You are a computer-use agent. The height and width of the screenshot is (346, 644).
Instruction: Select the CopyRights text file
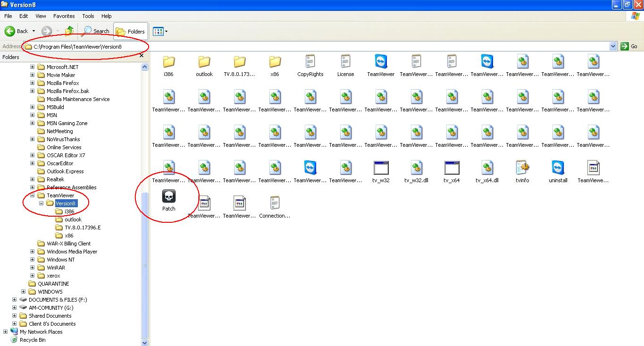pos(310,61)
